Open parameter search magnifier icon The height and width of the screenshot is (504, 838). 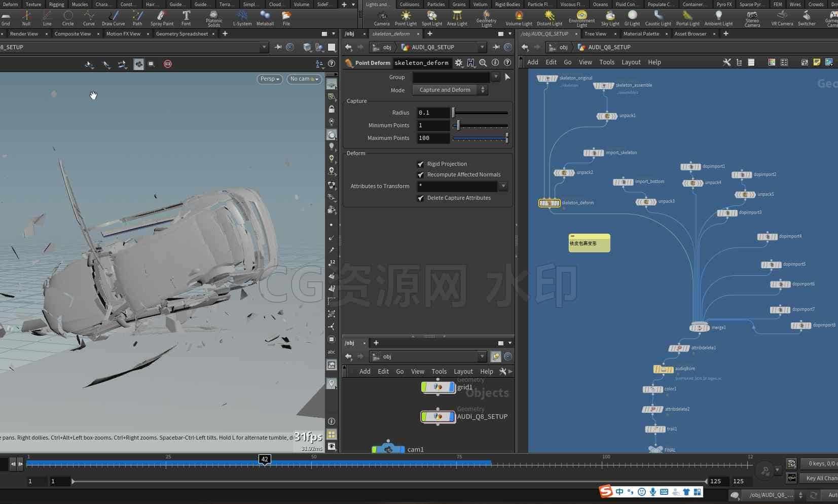(483, 63)
